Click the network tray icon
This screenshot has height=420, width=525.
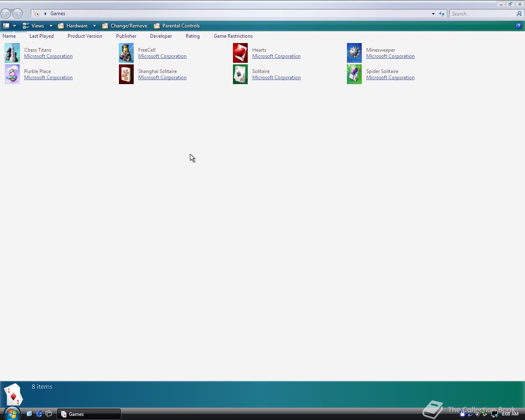[x=494, y=414]
